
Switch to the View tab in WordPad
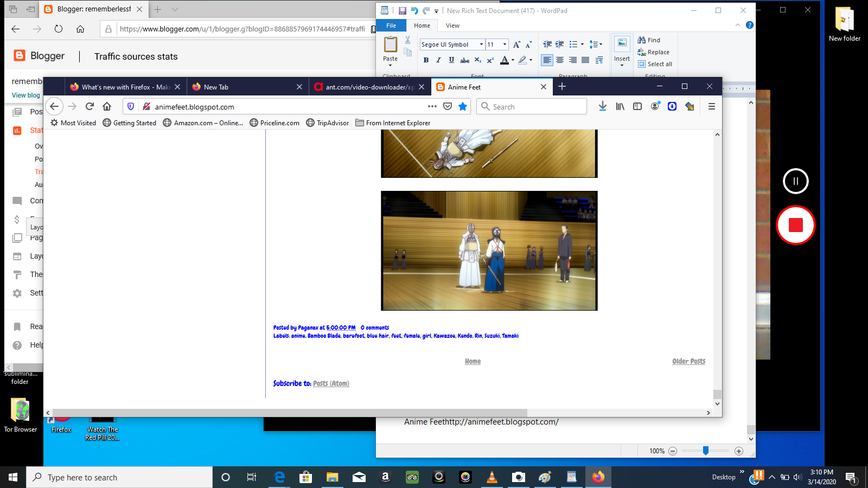[x=452, y=25]
